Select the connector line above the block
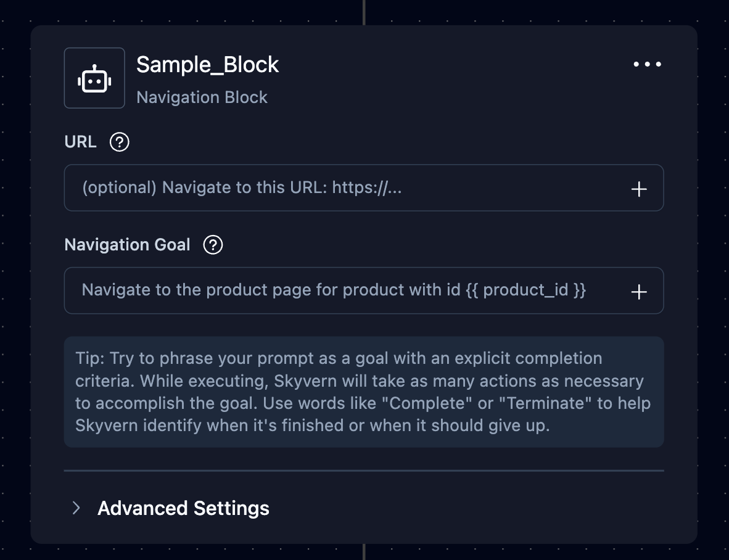The image size is (729, 560). (x=364, y=12)
